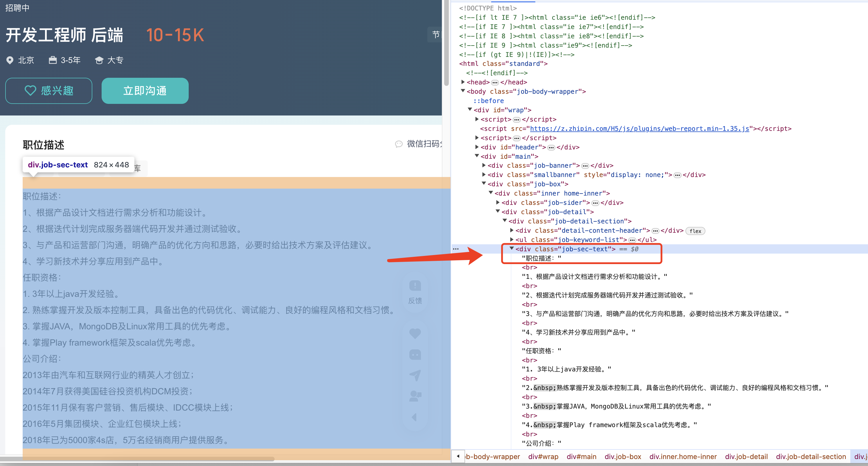Click the text node 任职资格 in DOM
This screenshot has width=868, height=466.
[541, 351]
